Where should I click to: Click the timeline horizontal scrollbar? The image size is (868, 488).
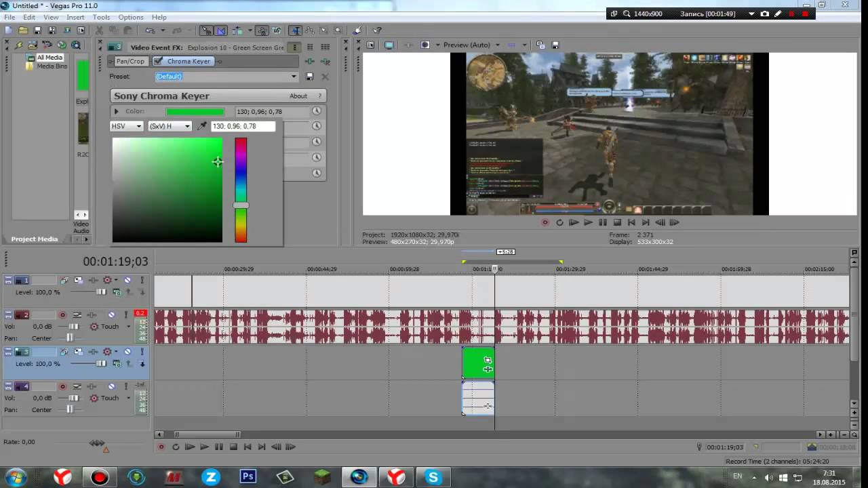coord(207,434)
